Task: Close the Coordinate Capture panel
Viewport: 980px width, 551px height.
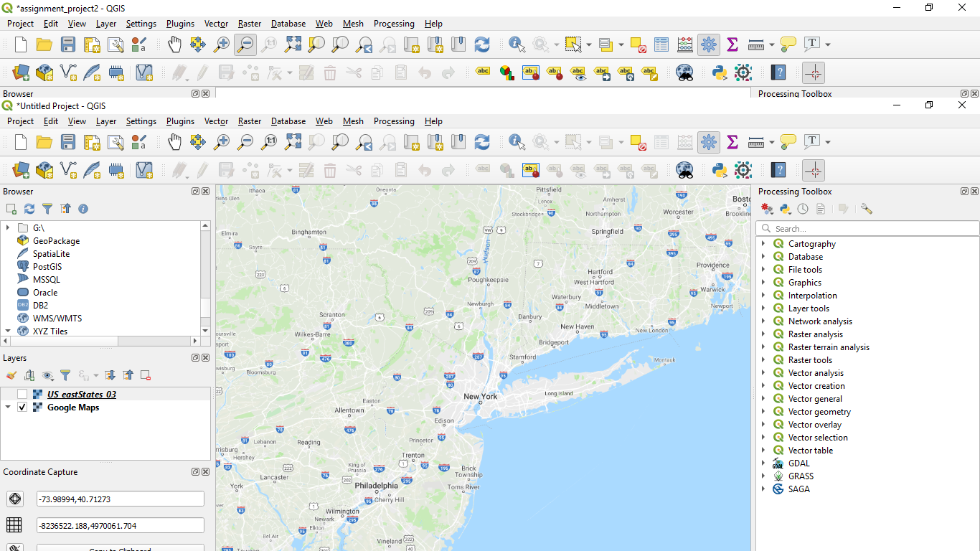Action: [x=206, y=471]
